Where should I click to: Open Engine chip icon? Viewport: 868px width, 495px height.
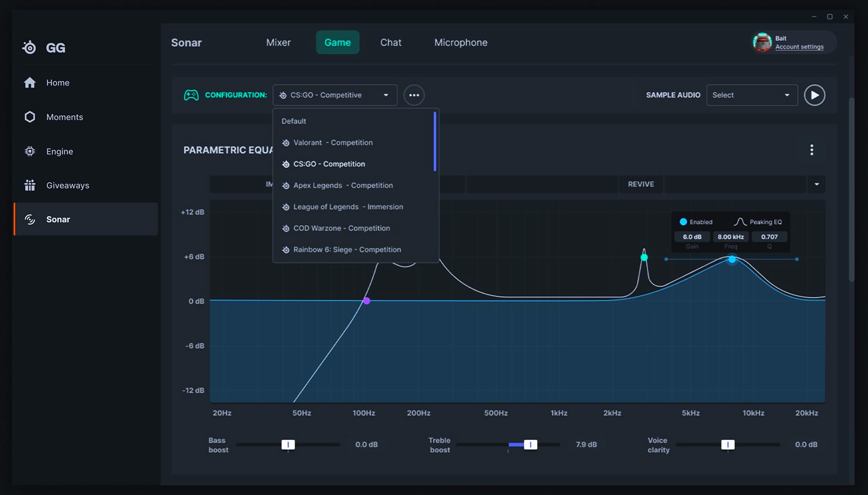pos(30,151)
